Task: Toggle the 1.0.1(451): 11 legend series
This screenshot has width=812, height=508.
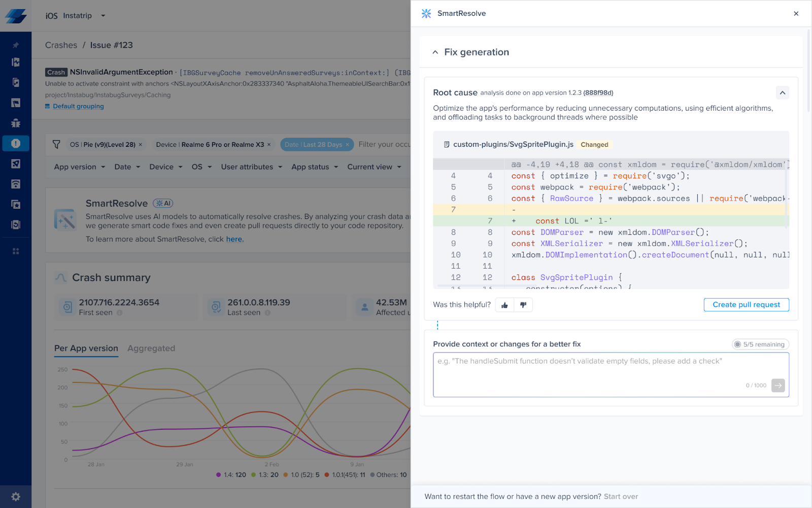Action: (x=345, y=475)
